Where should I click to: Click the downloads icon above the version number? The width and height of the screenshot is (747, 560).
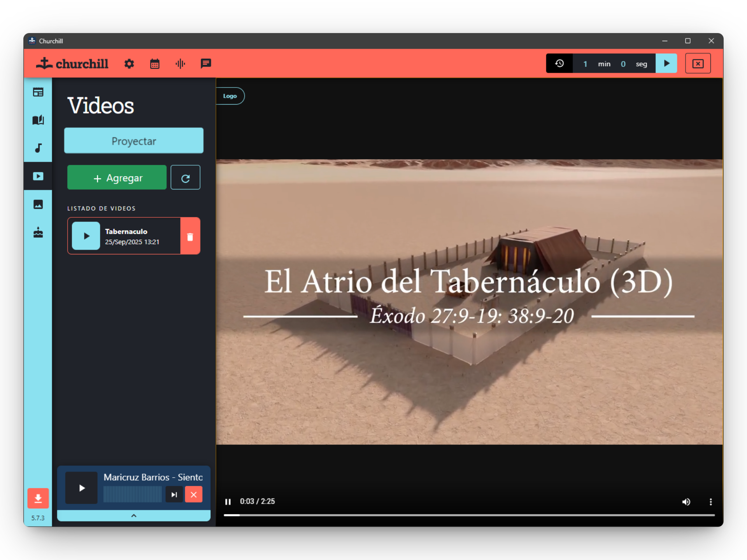point(38,499)
